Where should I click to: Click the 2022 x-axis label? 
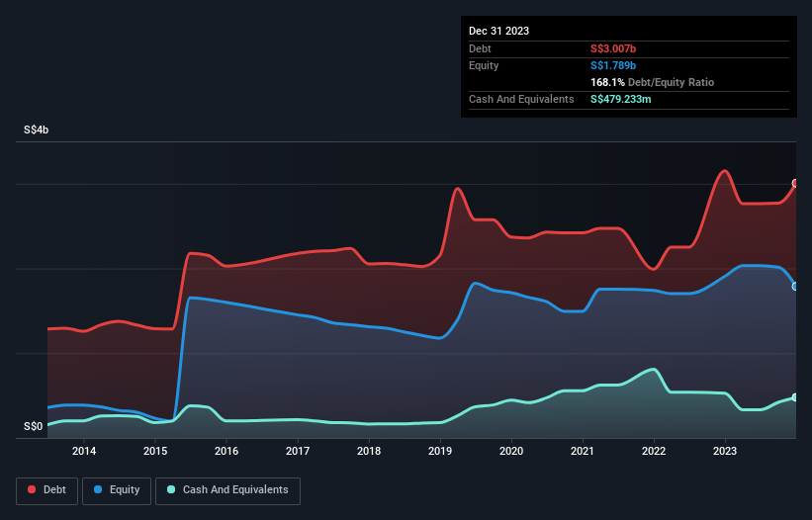[x=654, y=451]
